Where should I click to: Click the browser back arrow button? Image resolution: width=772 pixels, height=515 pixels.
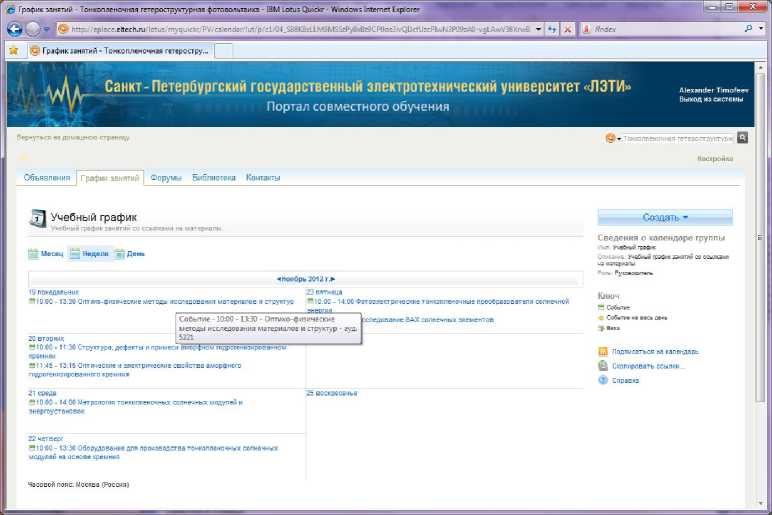point(14,29)
